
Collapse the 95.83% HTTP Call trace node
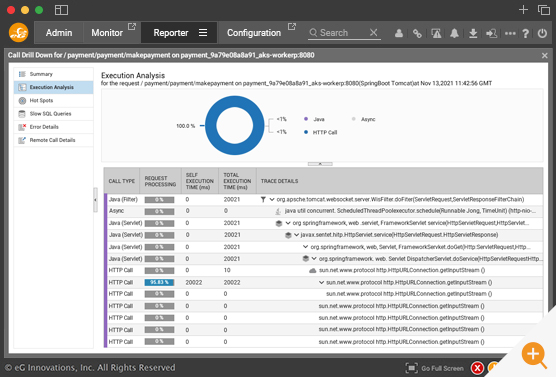(x=321, y=283)
